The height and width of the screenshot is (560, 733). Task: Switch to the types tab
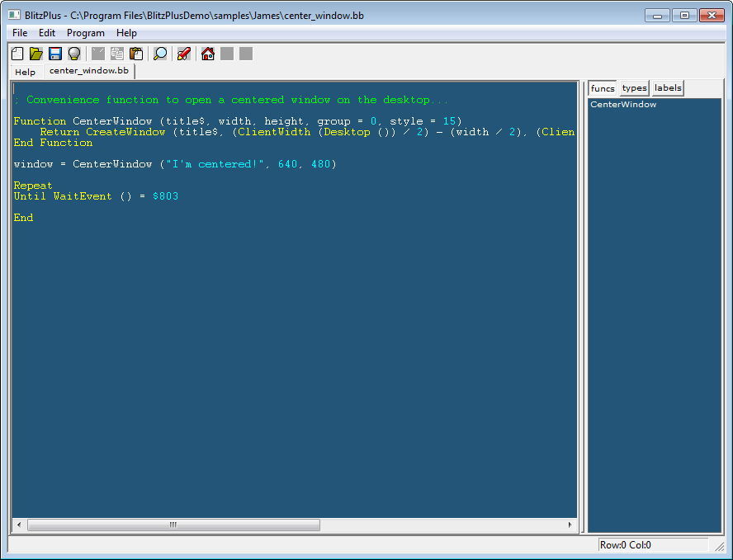pyautogui.click(x=635, y=87)
